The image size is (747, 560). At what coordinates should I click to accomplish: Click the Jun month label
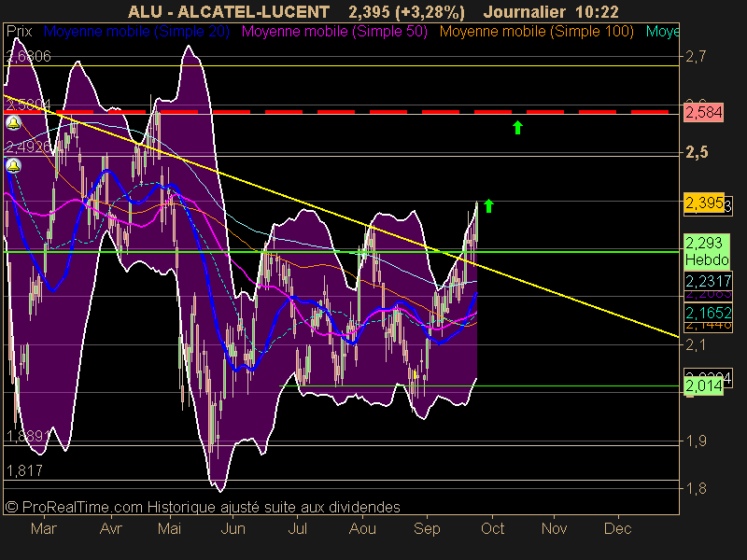233,528
